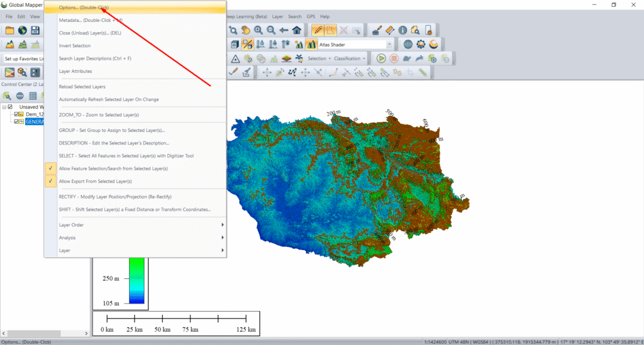The width and height of the screenshot is (644, 345).
Task: Click the globe grid projection icon
Action: (408, 45)
